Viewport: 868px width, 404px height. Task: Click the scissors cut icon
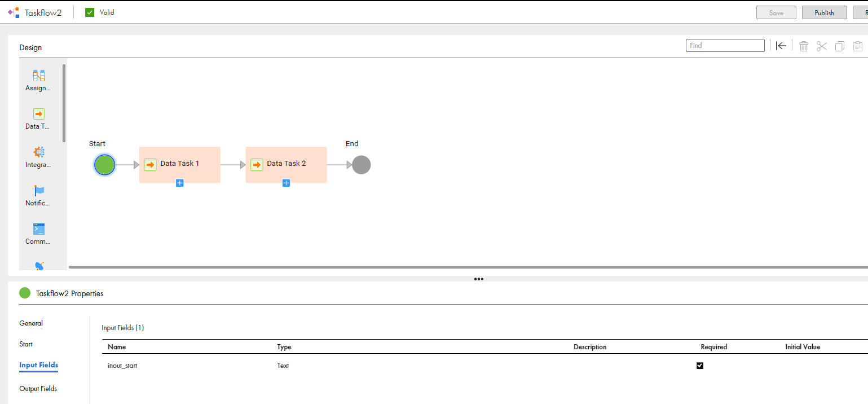[x=822, y=46]
